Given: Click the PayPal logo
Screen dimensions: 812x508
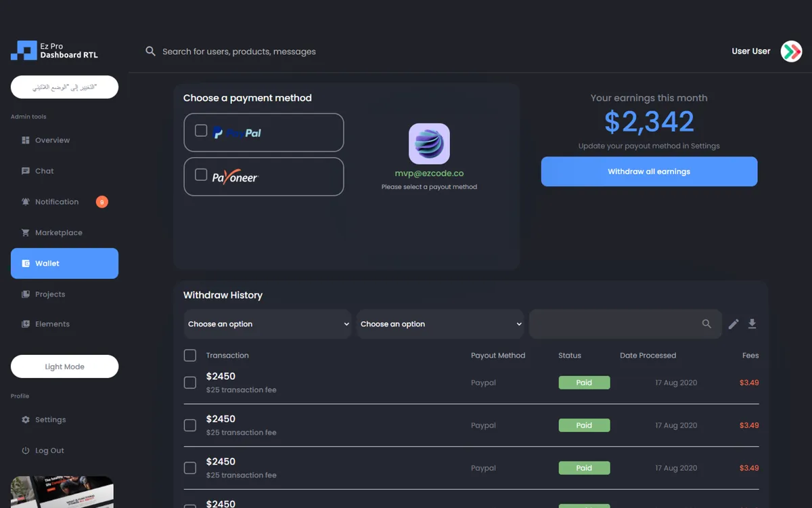Looking at the screenshot, I should click(237, 133).
